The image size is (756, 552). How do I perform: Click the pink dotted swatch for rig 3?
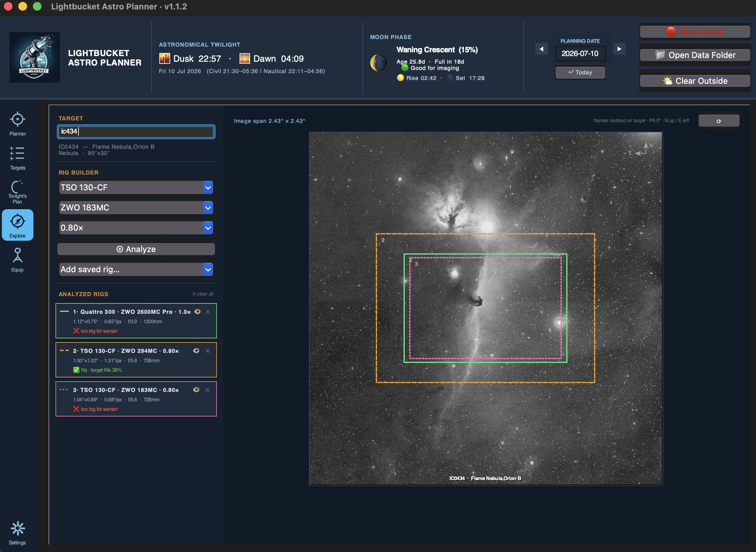point(64,390)
